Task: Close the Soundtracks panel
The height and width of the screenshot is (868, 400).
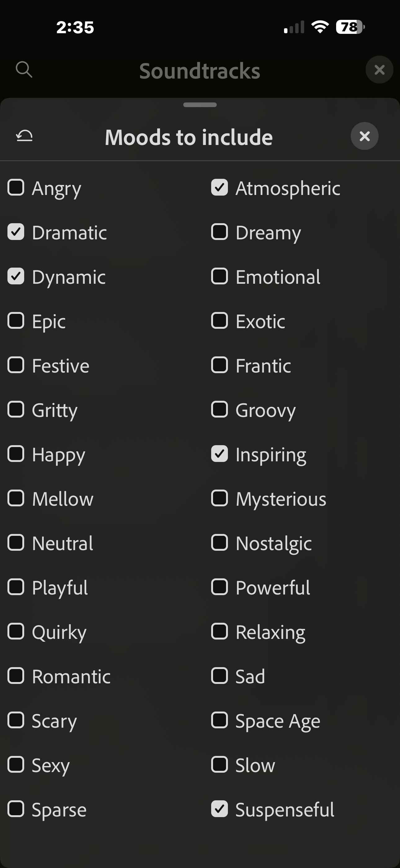Action: [x=379, y=70]
